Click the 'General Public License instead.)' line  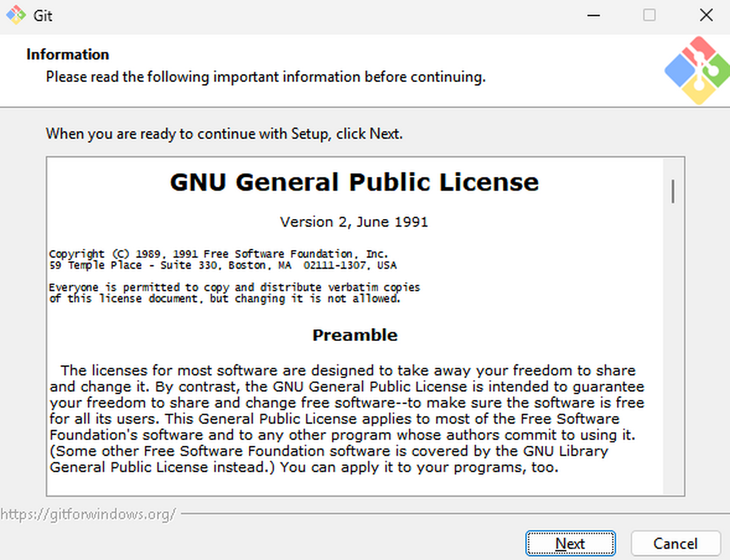tap(304, 468)
